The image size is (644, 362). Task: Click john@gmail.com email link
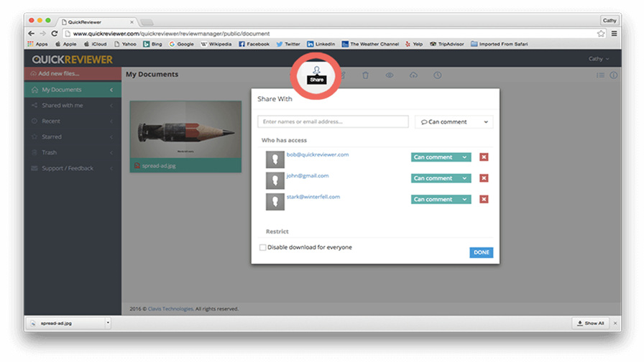308,176
